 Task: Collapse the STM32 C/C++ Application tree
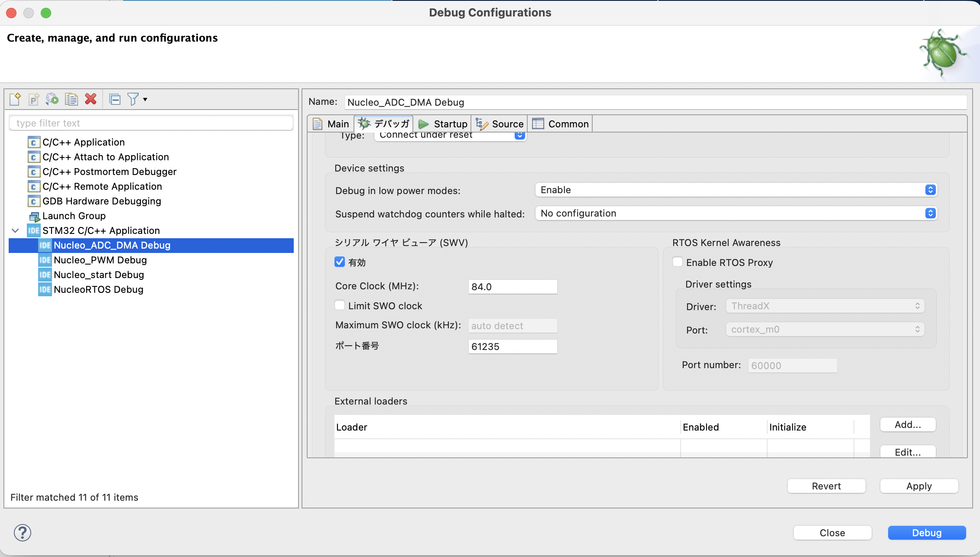tap(15, 230)
